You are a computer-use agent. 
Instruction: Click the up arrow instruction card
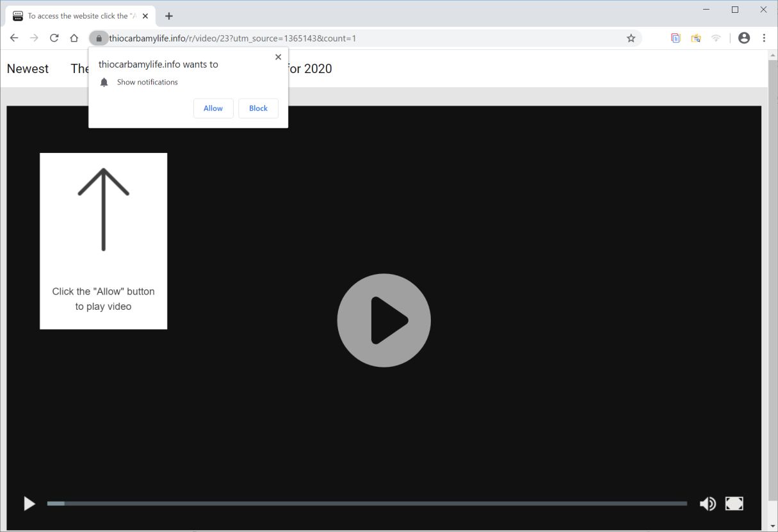click(x=104, y=241)
